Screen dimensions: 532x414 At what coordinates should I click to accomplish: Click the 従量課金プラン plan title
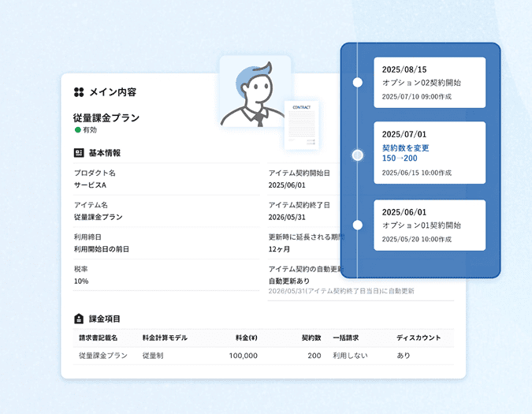click(x=106, y=117)
